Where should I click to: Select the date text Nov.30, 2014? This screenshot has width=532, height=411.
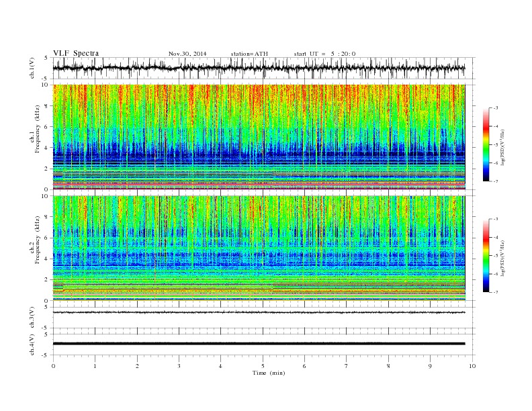(x=187, y=54)
